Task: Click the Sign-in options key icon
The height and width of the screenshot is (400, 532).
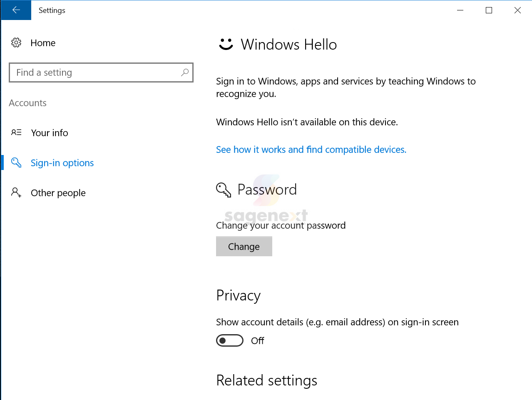Action: [16, 162]
